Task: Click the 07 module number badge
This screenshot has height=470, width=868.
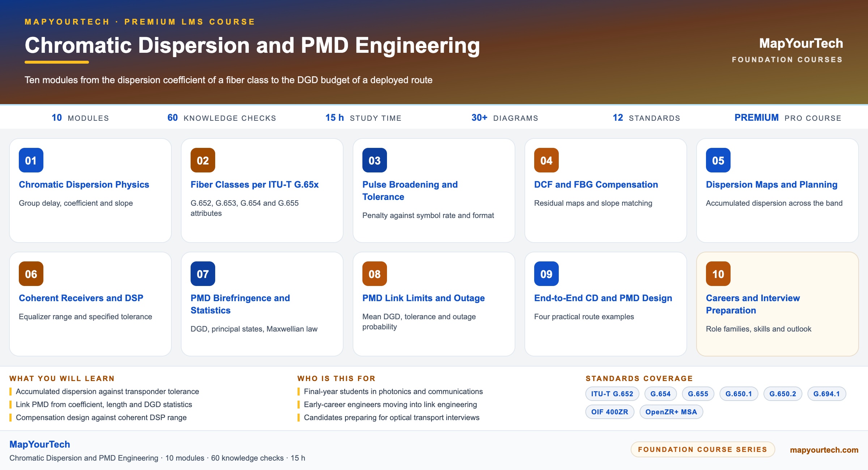Action: coord(203,274)
